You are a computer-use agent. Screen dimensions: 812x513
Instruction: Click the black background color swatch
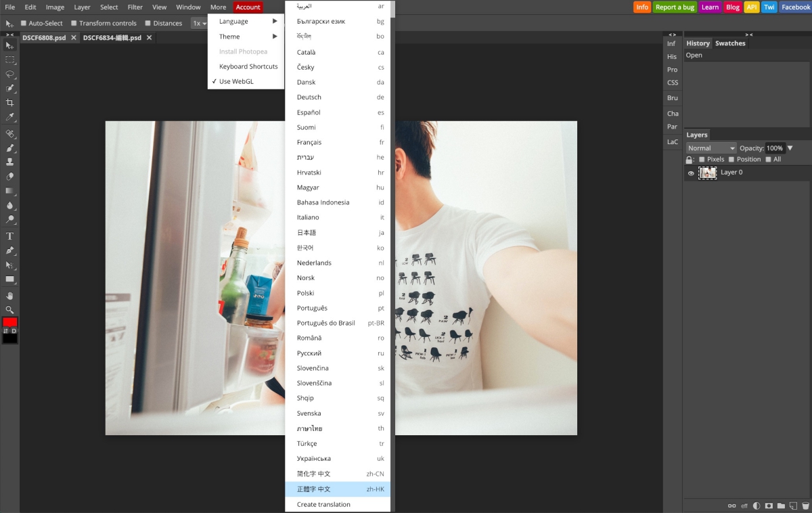9,338
